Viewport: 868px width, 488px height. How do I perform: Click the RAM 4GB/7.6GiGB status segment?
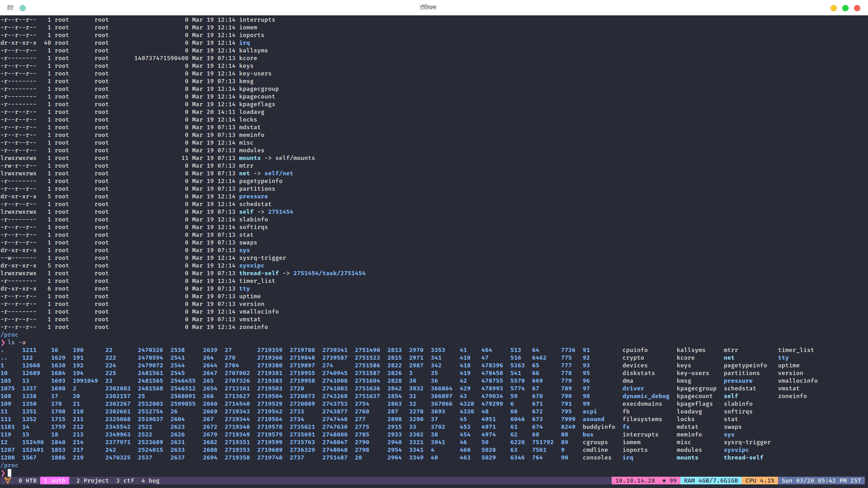[x=711, y=481]
